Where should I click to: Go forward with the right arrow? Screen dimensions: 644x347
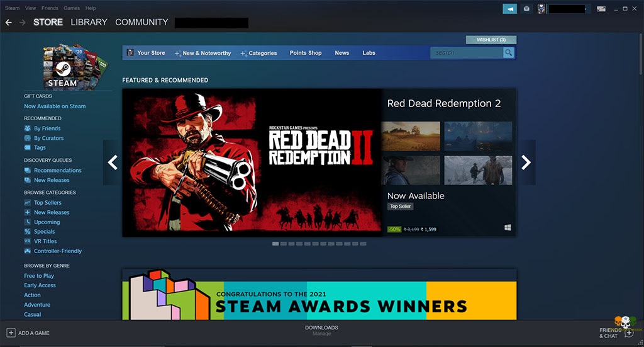click(x=22, y=23)
